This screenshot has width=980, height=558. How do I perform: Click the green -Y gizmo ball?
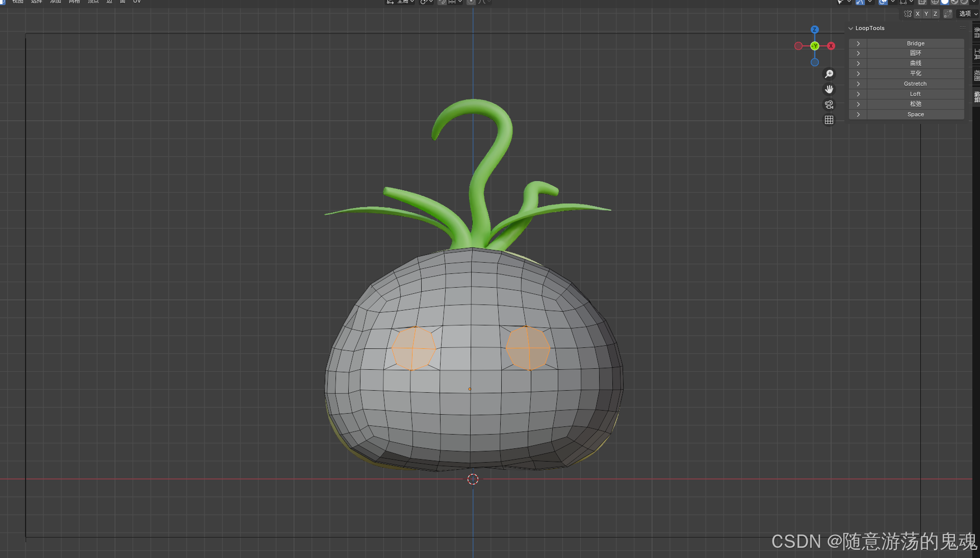pos(814,46)
